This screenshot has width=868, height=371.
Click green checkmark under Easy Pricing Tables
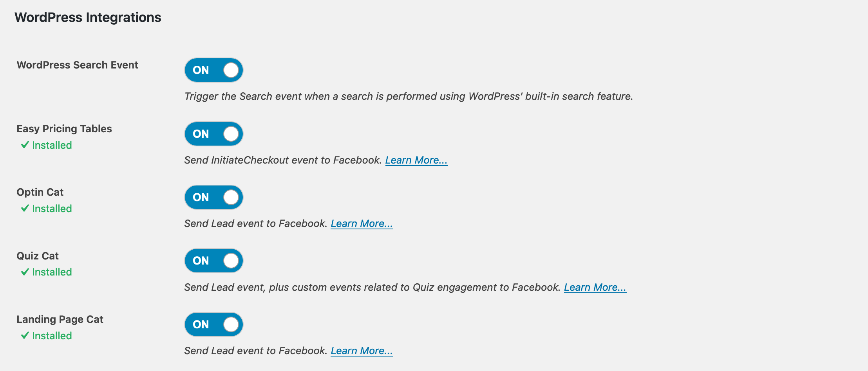(25, 145)
